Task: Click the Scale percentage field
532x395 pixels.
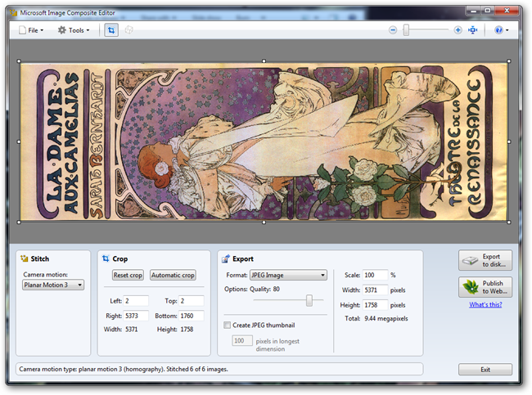Action: [x=375, y=275]
